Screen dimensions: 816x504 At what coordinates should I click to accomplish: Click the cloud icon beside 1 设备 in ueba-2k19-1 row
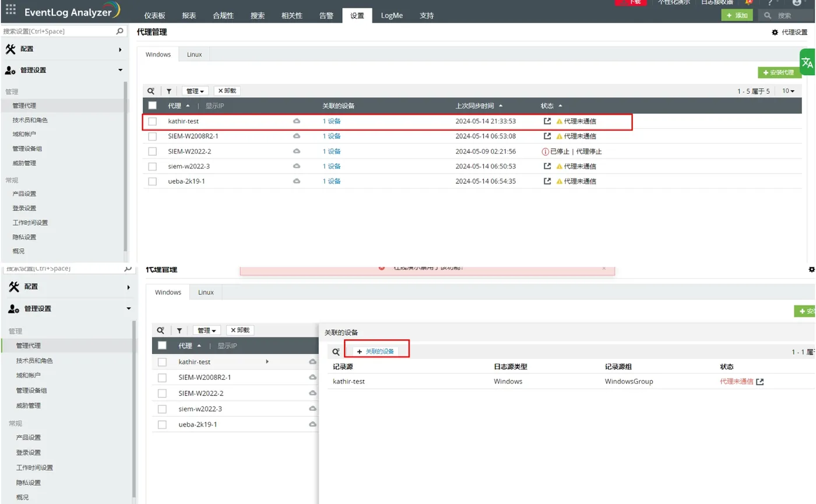click(x=296, y=181)
